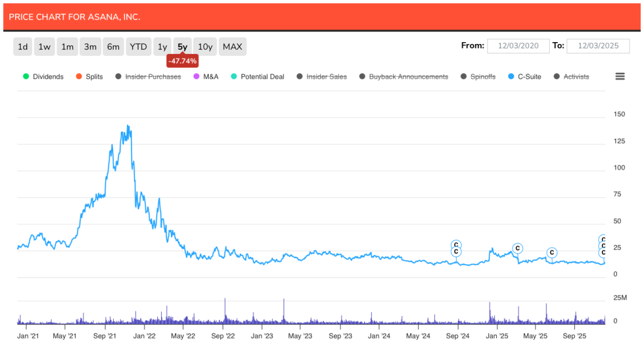644x343 pixels.
Task: Toggle the Potential Deal legend series
Action: 257,77
